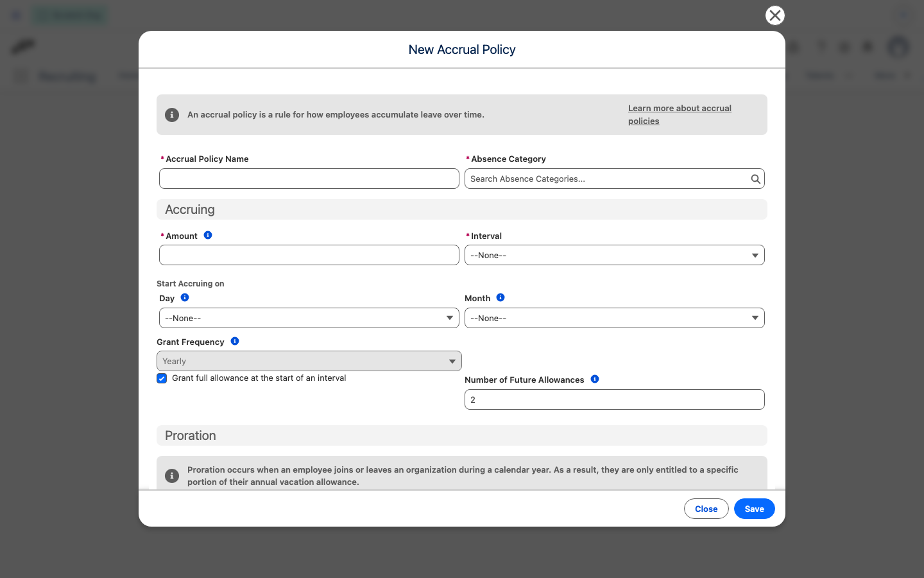Toggle Grant full allowance at start of interval
The width and height of the screenshot is (924, 578).
(x=162, y=378)
